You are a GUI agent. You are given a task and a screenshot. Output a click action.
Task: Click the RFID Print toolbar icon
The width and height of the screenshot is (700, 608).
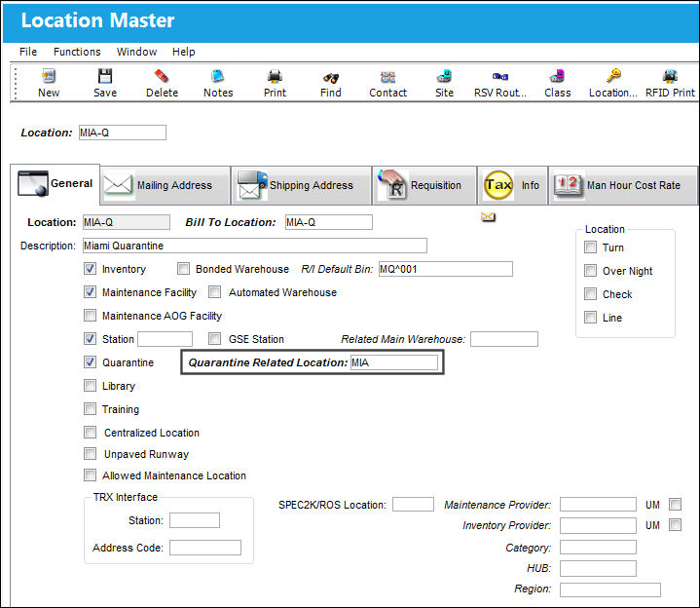[x=670, y=76]
